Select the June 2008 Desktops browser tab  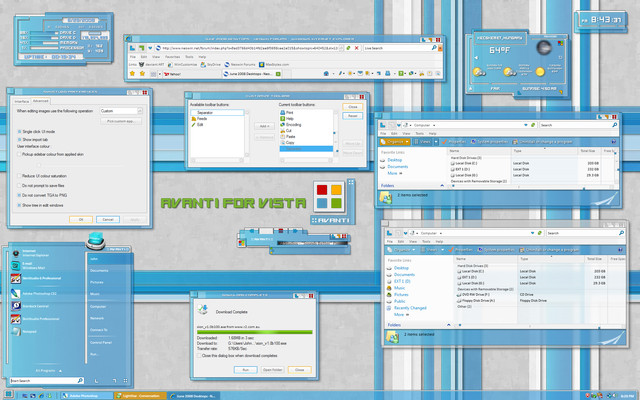251,74
